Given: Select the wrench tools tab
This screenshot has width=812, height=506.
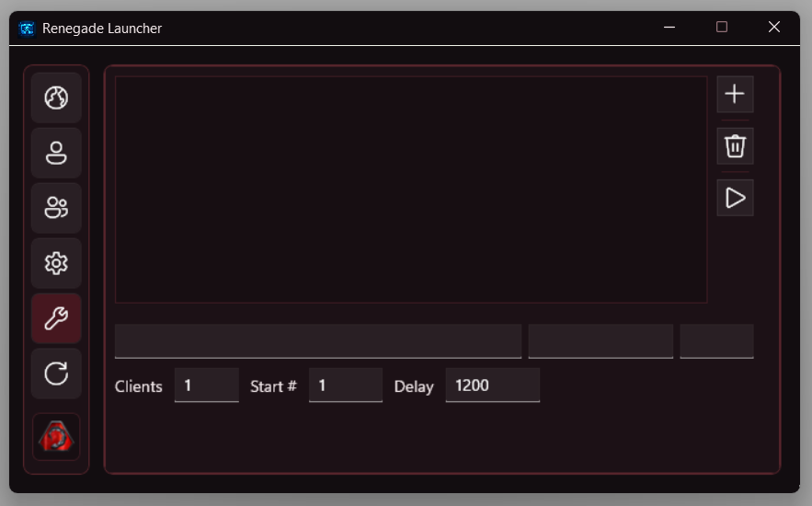Looking at the screenshot, I should coord(56,318).
